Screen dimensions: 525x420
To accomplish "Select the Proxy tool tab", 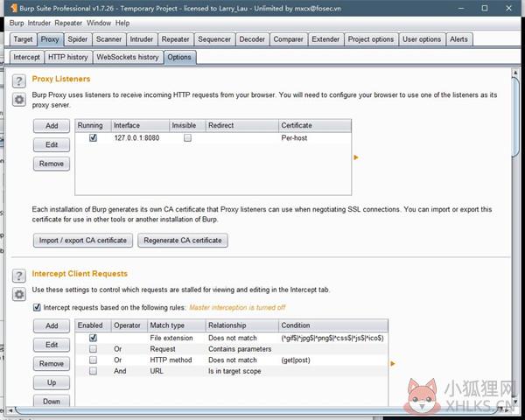I will point(50,39).
